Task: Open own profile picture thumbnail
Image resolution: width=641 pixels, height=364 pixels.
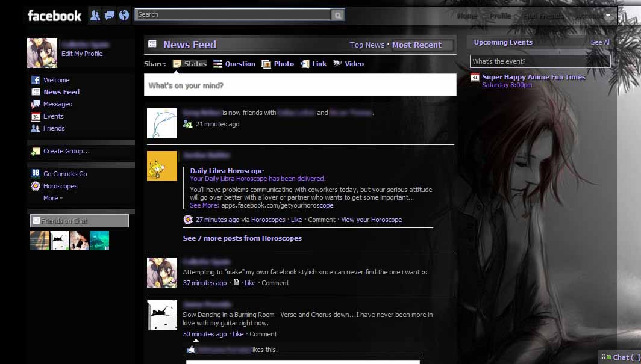Action: [42, 52]
